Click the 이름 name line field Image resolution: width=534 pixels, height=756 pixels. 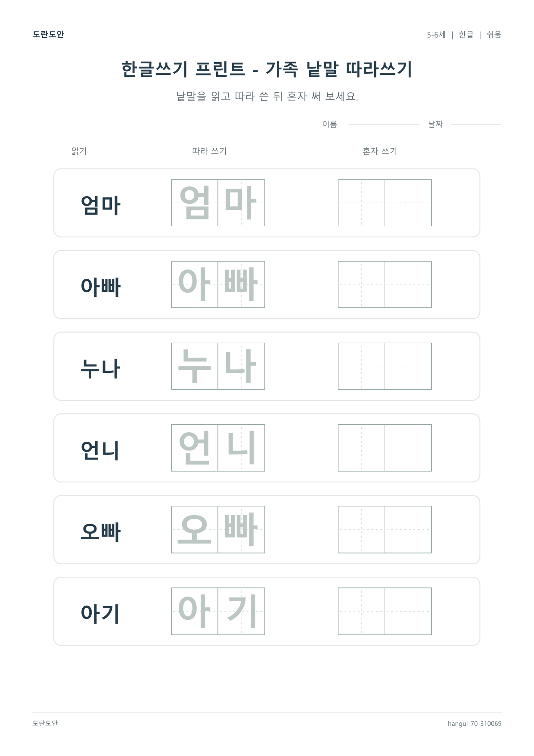pos(384,125)
